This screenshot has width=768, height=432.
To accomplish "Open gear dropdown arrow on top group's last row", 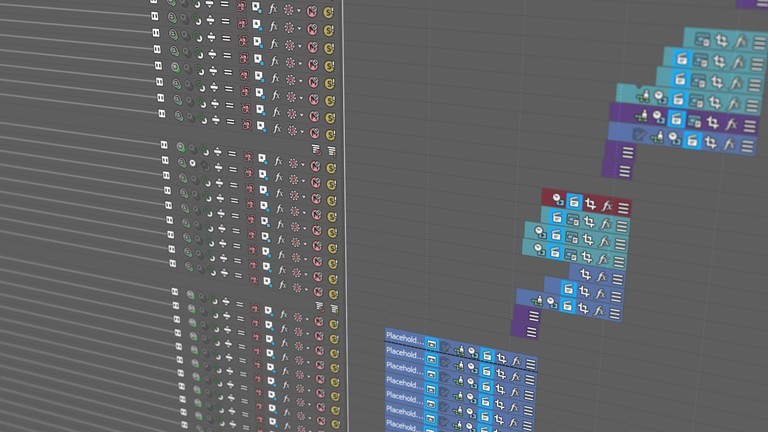I will pyautogui.click(x=300, y=131).
